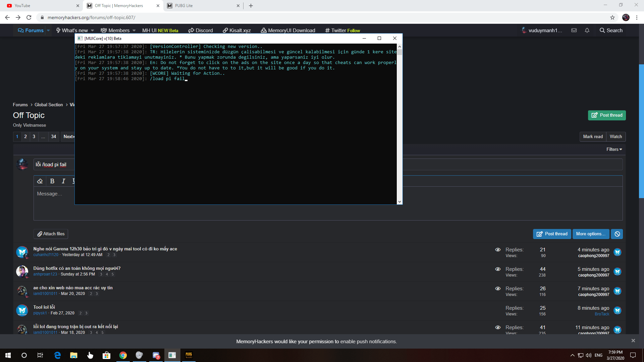Go to page 2 of threads
This screenshot has width=644, height=362.
pos(25,137)
